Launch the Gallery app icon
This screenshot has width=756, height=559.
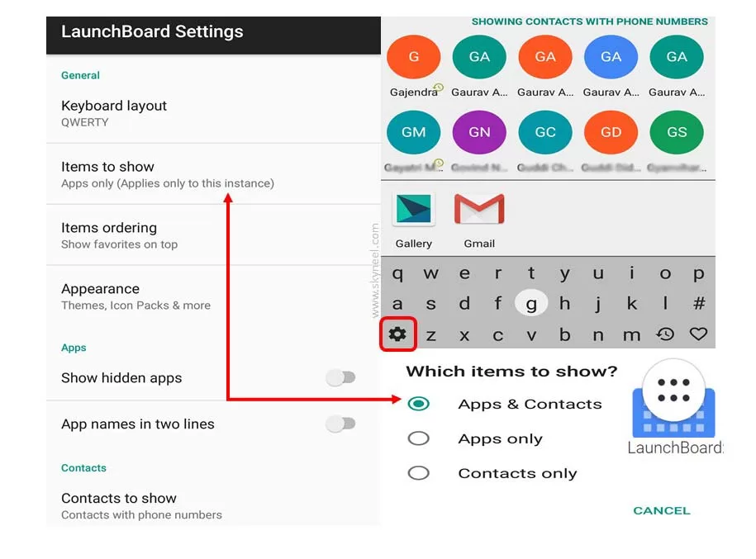pyautogui.click(x=414, y=210)
